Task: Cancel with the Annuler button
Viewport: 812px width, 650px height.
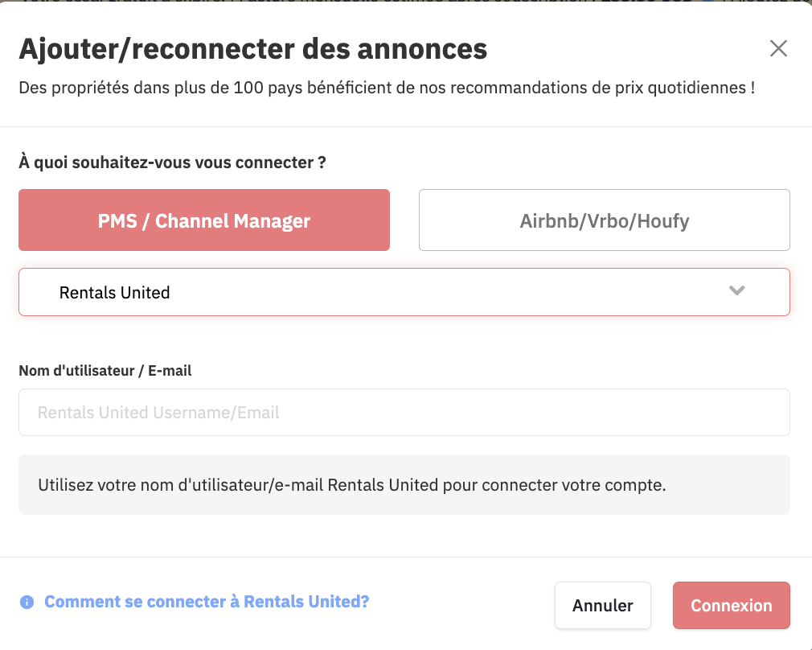Action: (602, 605)
